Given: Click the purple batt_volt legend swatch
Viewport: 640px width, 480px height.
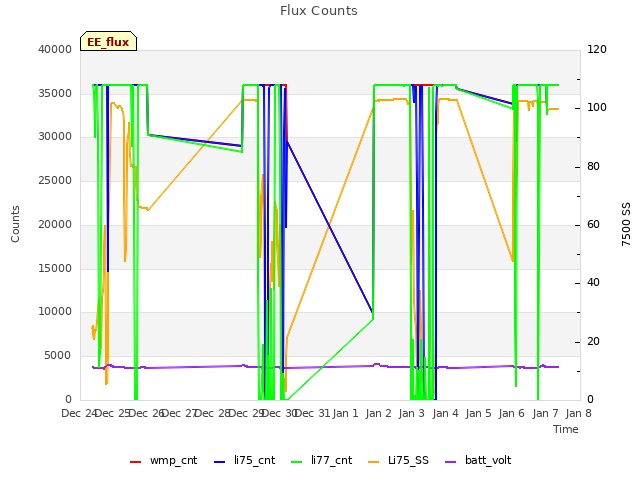Looking at the screenshot, I should point(450,462).
